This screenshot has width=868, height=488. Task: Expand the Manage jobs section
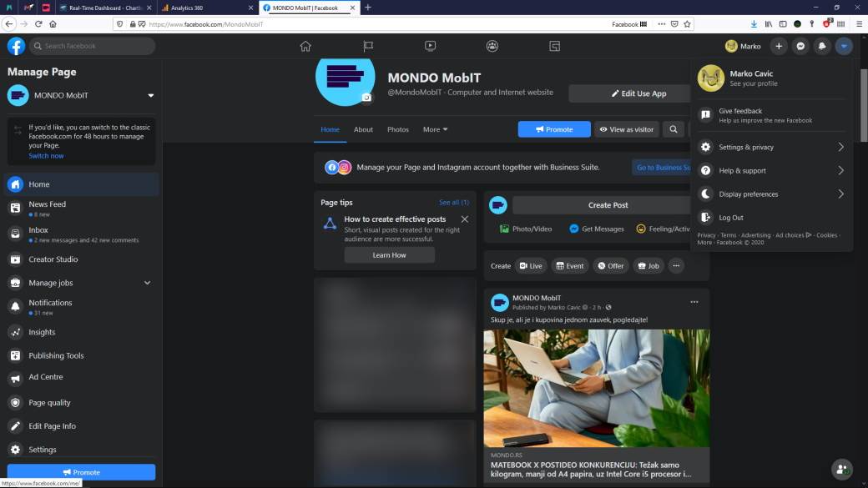[147, 283]
